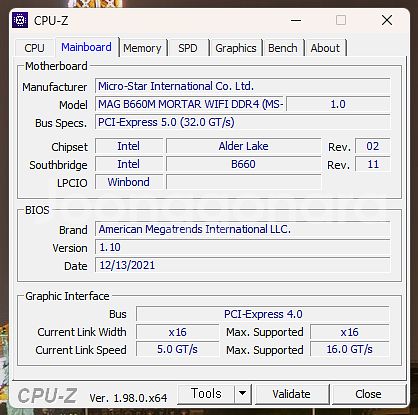Select the PCI-Express 5.0 (32.0 GT/s) bus specs

click(x=243, y=122)
